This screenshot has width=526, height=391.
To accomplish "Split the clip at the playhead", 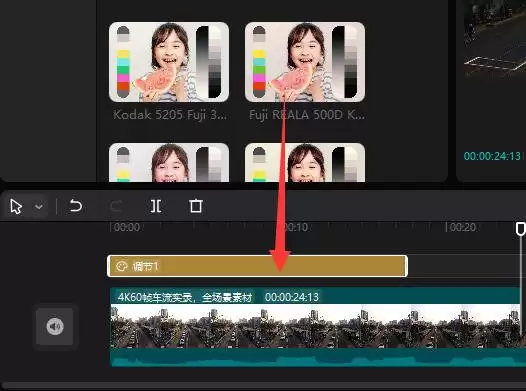I will 156,206.
